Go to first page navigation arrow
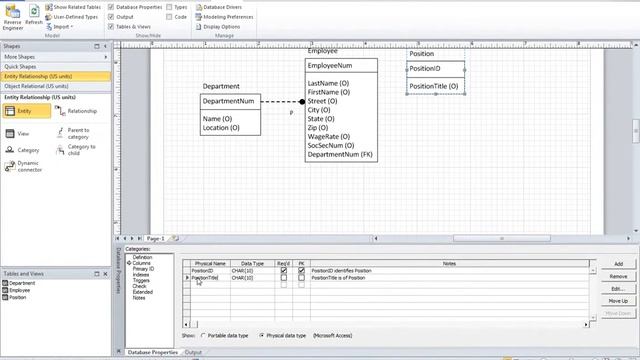This screenshot has width=640, height=360. tap(118, 238)
